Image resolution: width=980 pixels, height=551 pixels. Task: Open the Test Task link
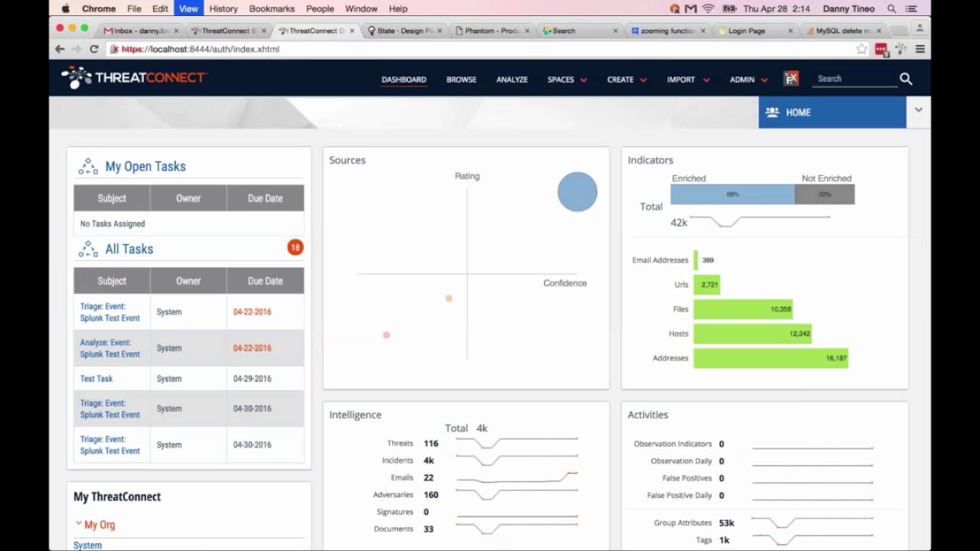click(x=96, y=379)
